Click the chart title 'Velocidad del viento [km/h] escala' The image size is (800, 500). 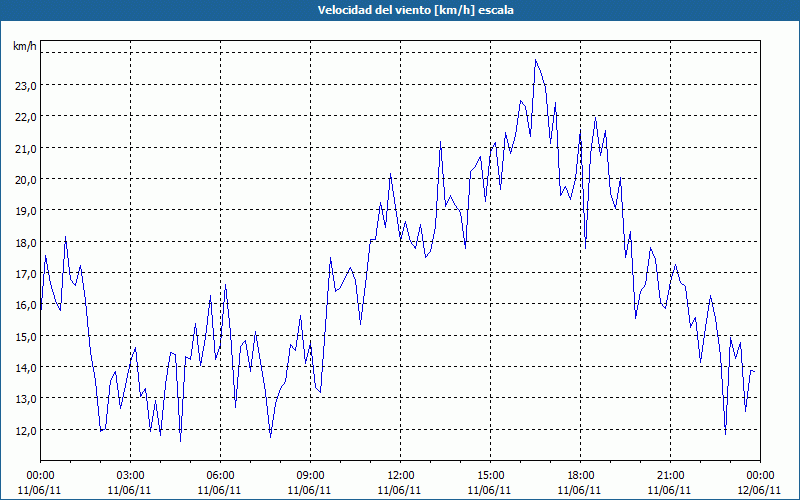[x=415, y=10]
